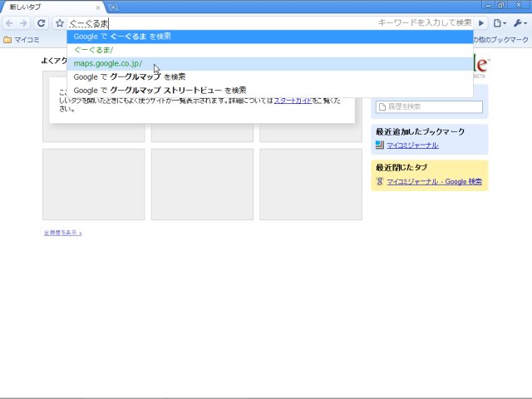The height and width of the screenshot is (399, 532).
Task: Open the wrench settings menu
Action: point(520,23)
